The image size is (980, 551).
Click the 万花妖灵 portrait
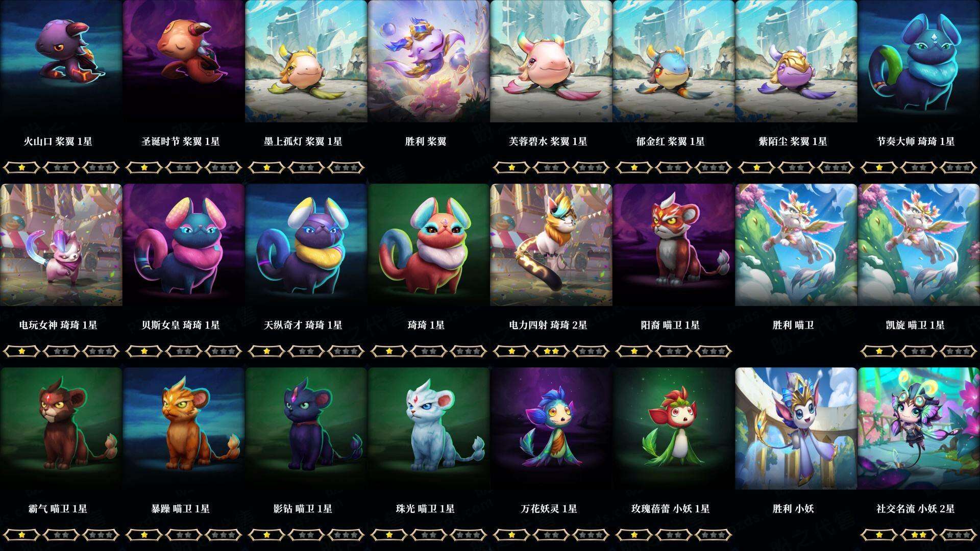[x=551, y=429]
